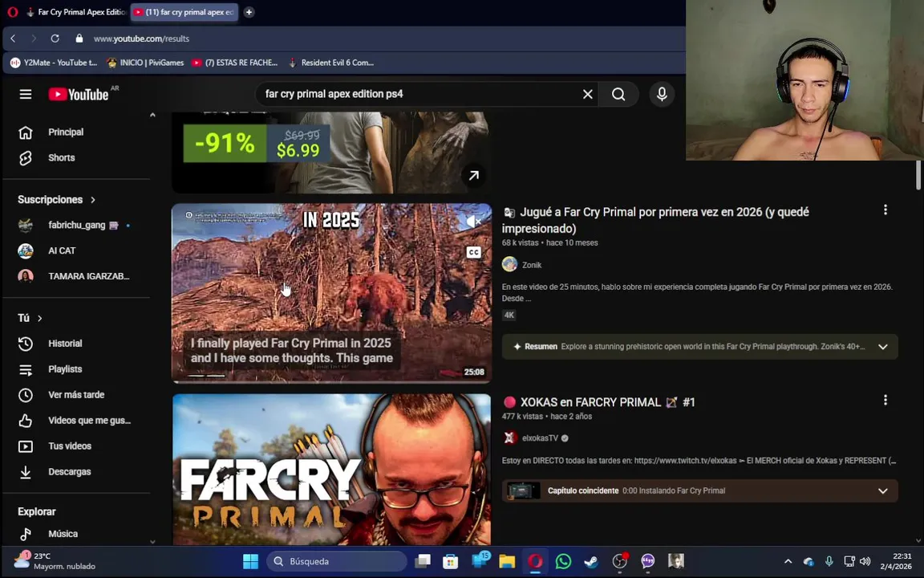The height and width of the screenshot is (578, 924).
Task: Open Opera menu logo
Action: (12, 12)
